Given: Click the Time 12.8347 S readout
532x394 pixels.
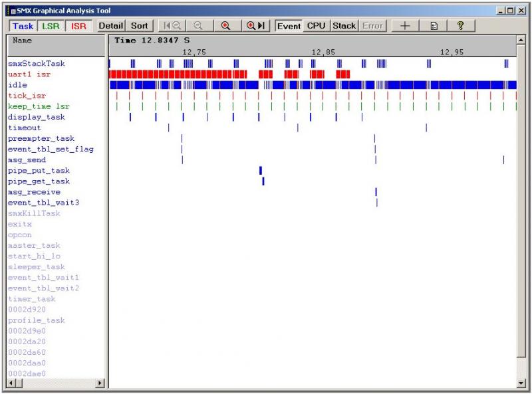Looking at the screenshot, I should point(152,41).
